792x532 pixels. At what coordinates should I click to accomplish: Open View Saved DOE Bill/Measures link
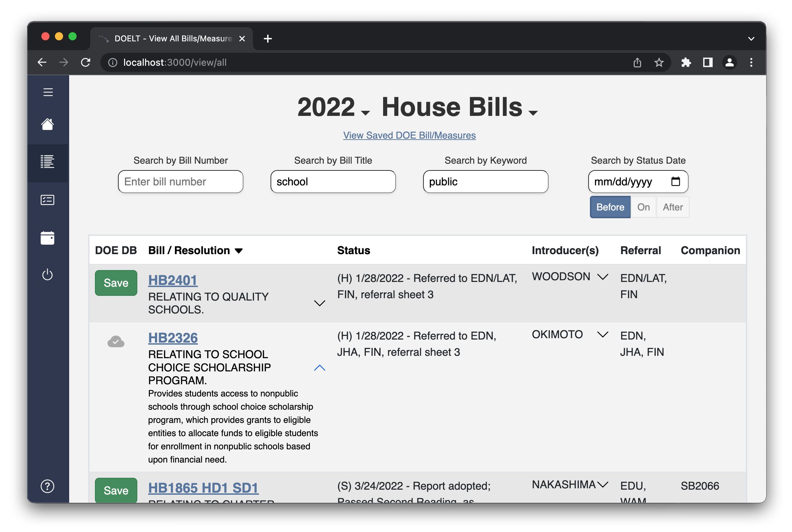click(410, 136)
